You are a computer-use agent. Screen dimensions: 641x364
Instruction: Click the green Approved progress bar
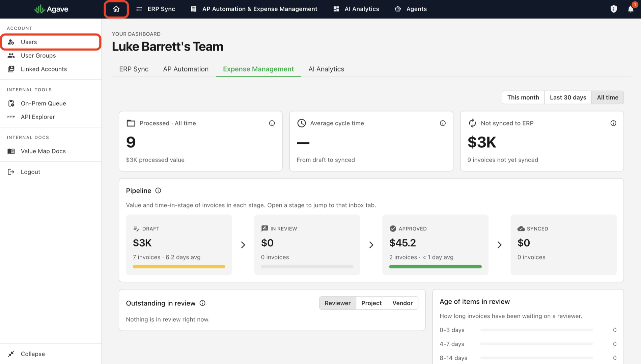[x=435, y=267]
